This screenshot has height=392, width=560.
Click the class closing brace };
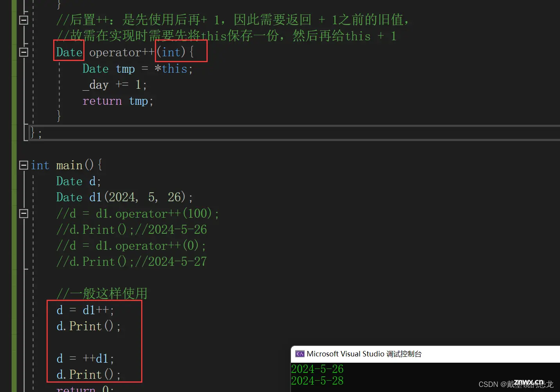pos(36,133)
